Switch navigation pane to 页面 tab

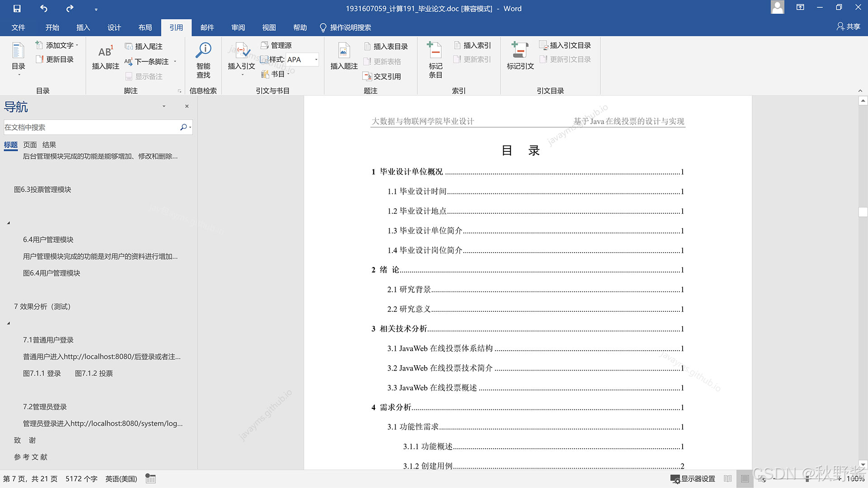point(30,145)
